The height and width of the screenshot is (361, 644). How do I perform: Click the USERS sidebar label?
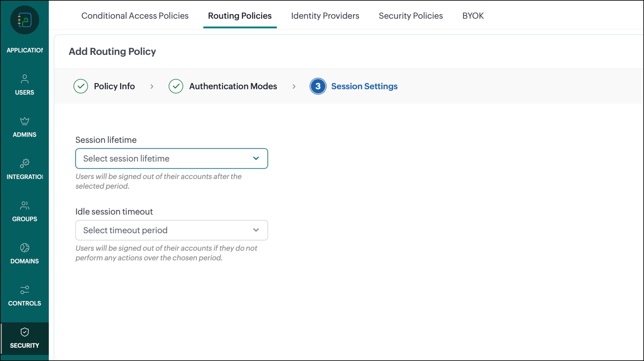pyautogui.click(x=24, y=93)
